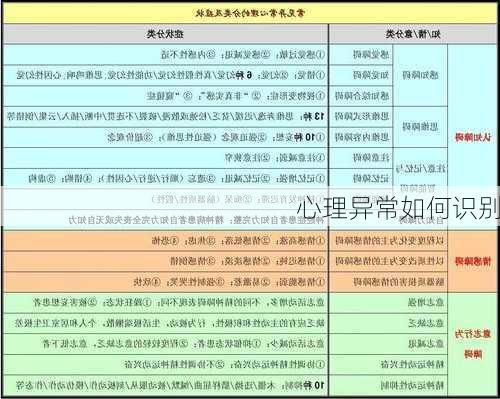Click the red label 情感障碍
500x399 pixels.
473,261
